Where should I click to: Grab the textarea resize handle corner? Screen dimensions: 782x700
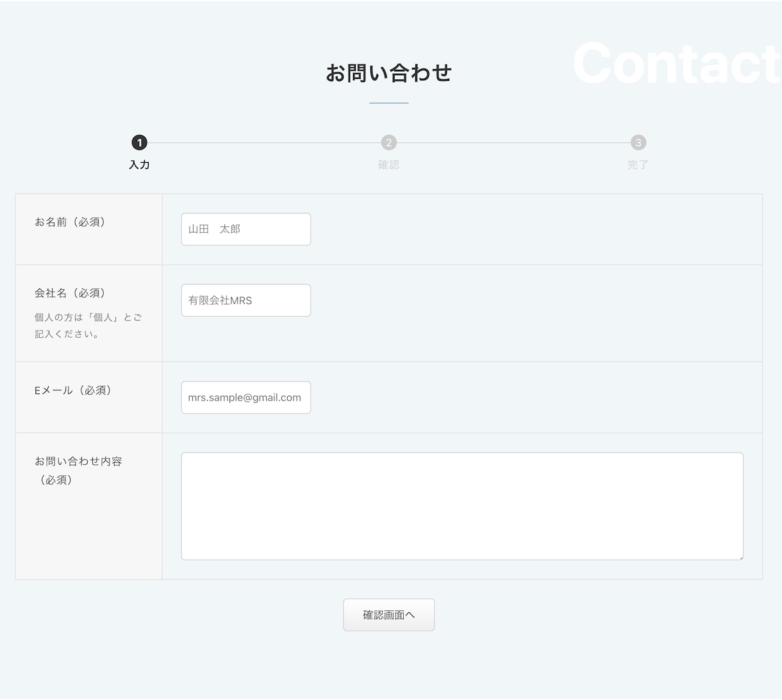[740, 557]
